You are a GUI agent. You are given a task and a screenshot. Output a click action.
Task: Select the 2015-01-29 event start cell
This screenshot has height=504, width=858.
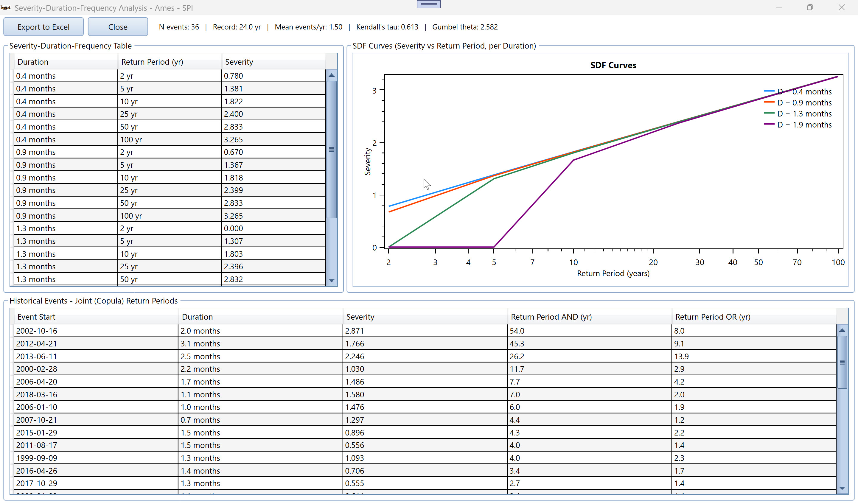click(x=96, y=433)
